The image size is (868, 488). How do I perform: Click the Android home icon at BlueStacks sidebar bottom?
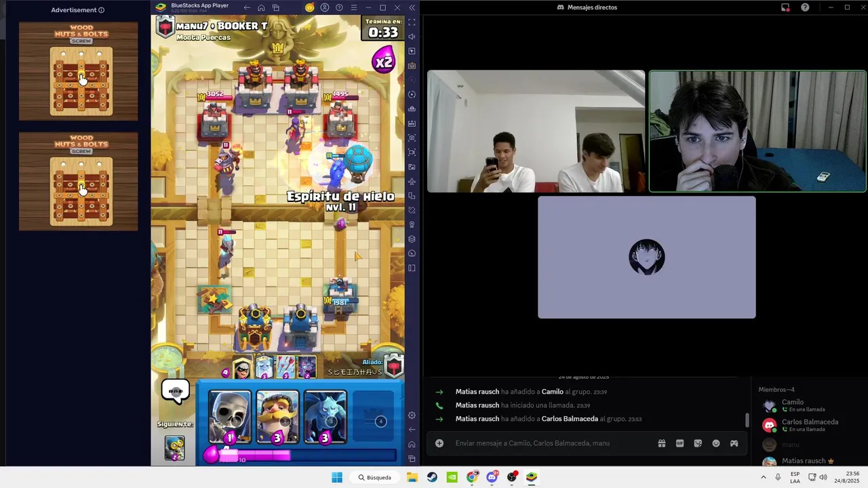[x=412, y=444]
